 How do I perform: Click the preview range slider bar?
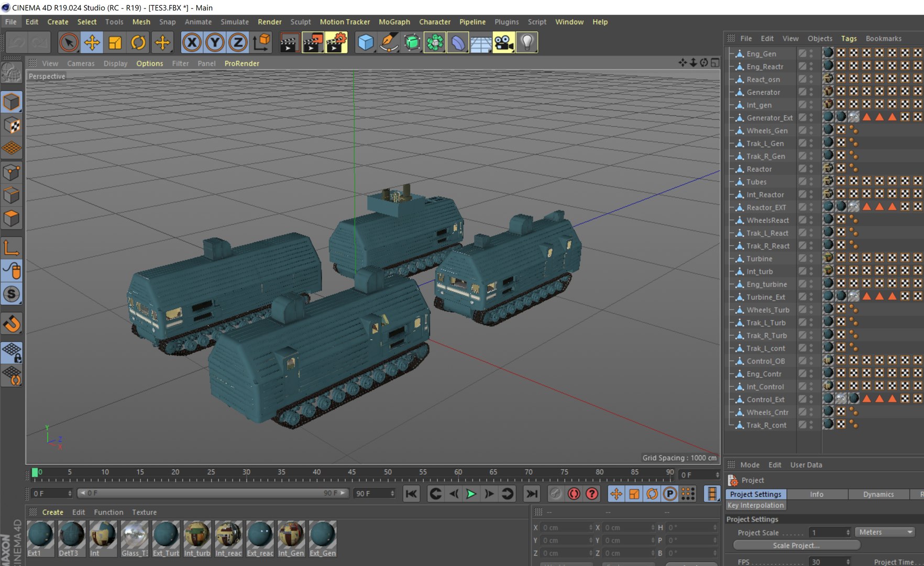213,493
